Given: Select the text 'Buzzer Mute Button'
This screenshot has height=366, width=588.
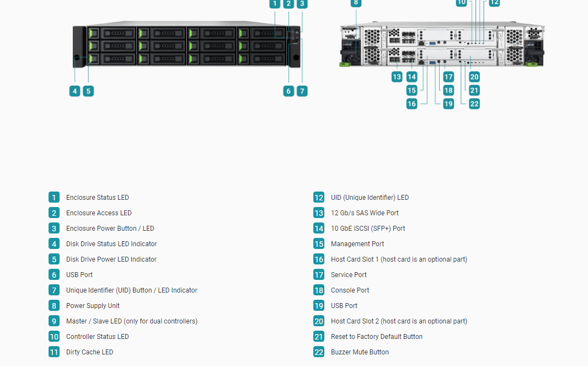Looking at the screenshot, I should point(360,352).
